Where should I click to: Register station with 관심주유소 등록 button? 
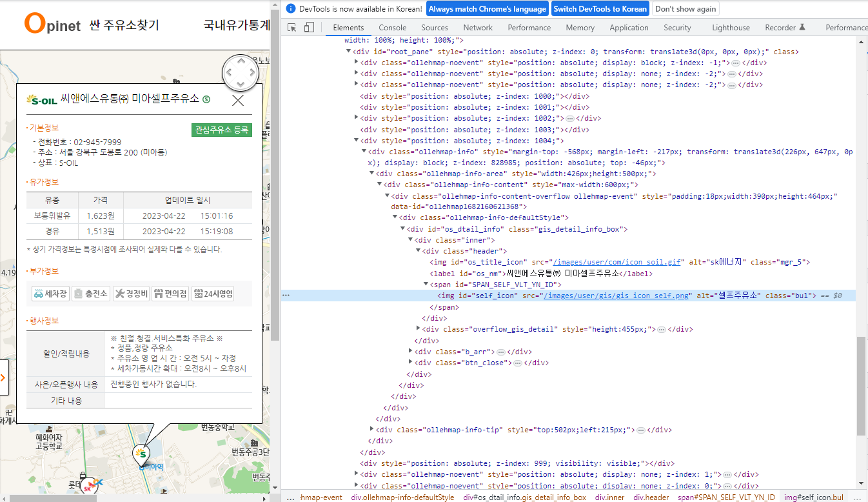click(222, 130)
